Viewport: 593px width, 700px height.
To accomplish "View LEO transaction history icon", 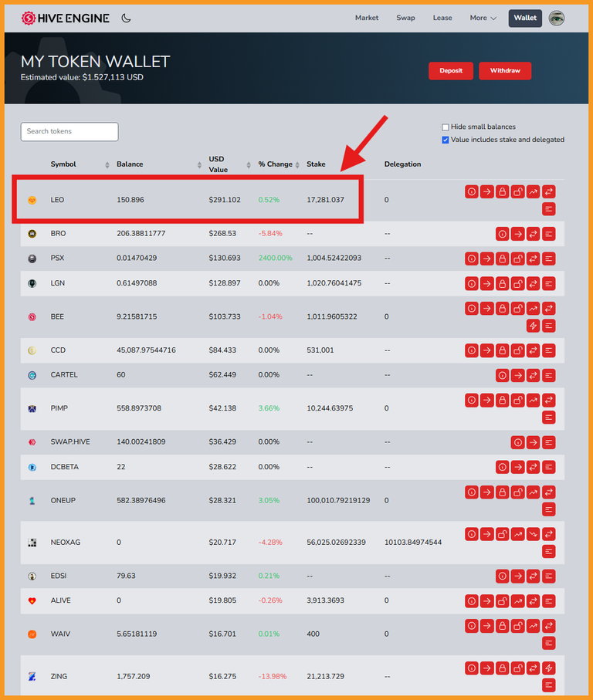I will (549, 209).
